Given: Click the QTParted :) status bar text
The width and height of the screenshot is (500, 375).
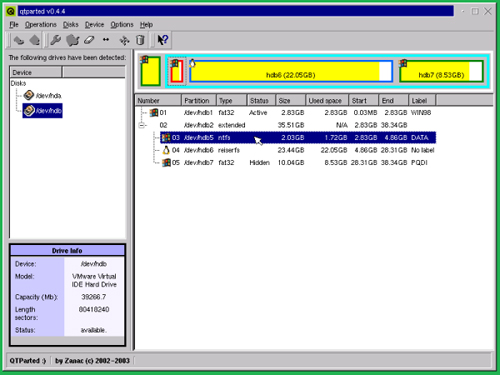Looking at the screenshot, I should (x=28, y=361).
